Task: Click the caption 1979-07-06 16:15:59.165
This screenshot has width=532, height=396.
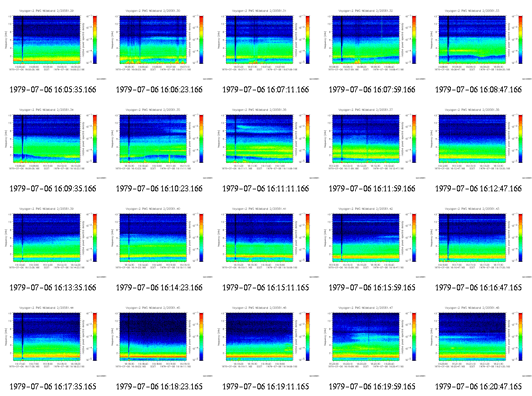Action: coord(372,288)
